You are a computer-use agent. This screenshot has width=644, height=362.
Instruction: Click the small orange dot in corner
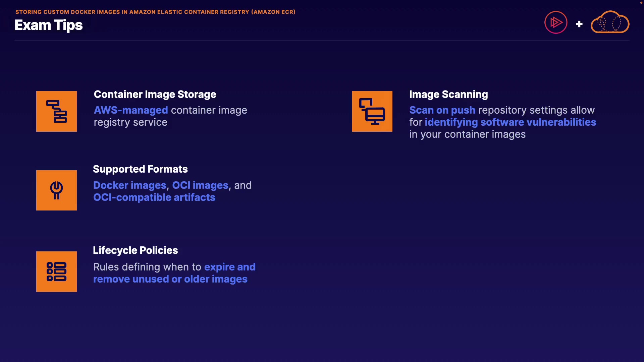[641, 3]
